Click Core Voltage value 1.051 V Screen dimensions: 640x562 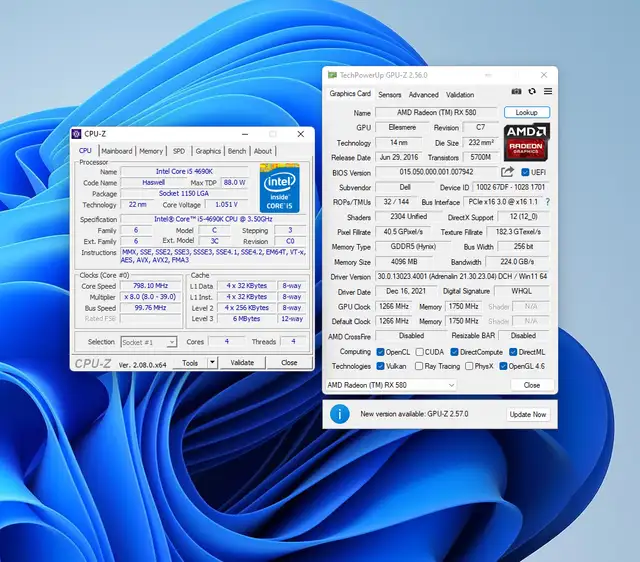click(227, 204)
